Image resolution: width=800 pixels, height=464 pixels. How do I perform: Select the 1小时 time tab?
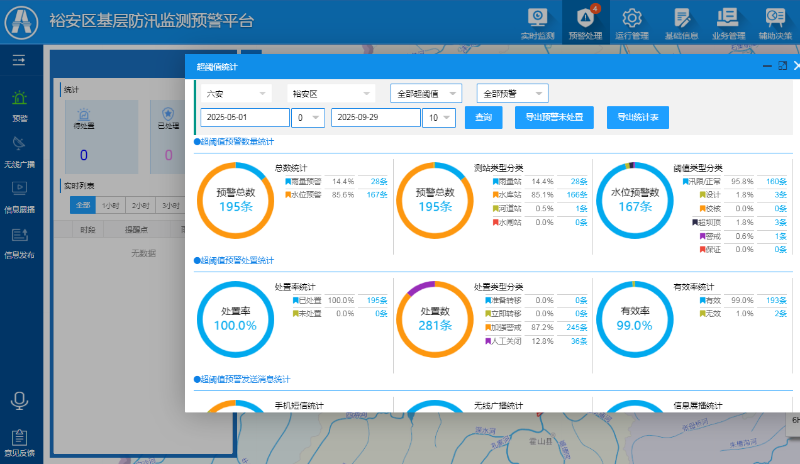[x=110, y=205]
